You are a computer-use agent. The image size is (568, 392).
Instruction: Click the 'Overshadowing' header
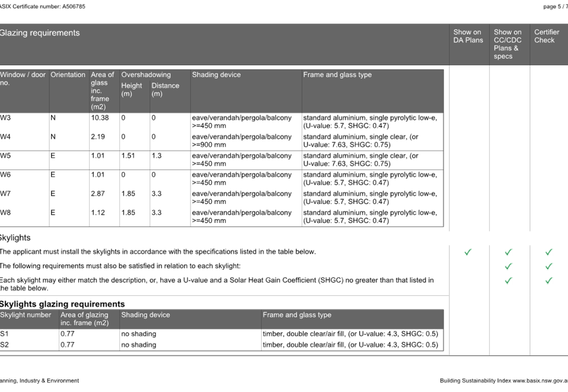click(x=145, y=75)
